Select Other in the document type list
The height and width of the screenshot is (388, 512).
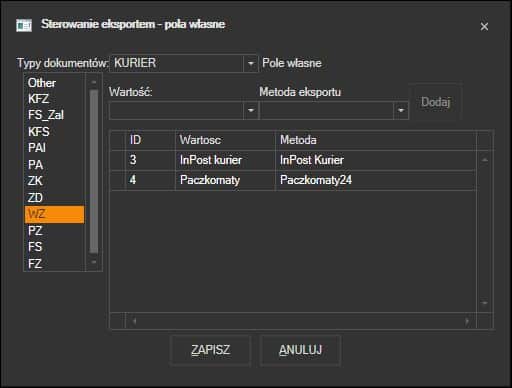[x=54, y=83]
